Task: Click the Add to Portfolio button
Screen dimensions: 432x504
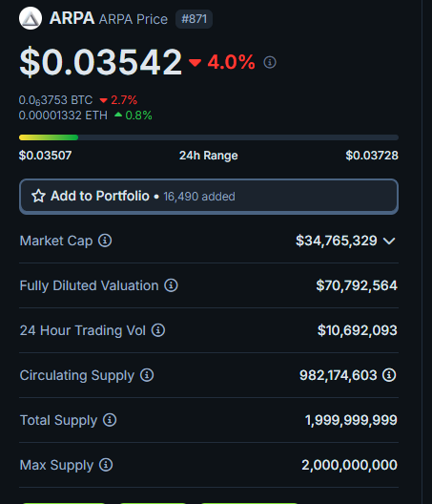Action: (209, 197)
